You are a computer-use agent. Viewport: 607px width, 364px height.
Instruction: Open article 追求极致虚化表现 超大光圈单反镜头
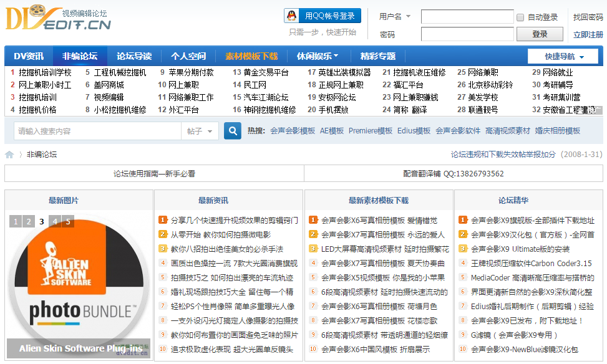click(232, 349)
